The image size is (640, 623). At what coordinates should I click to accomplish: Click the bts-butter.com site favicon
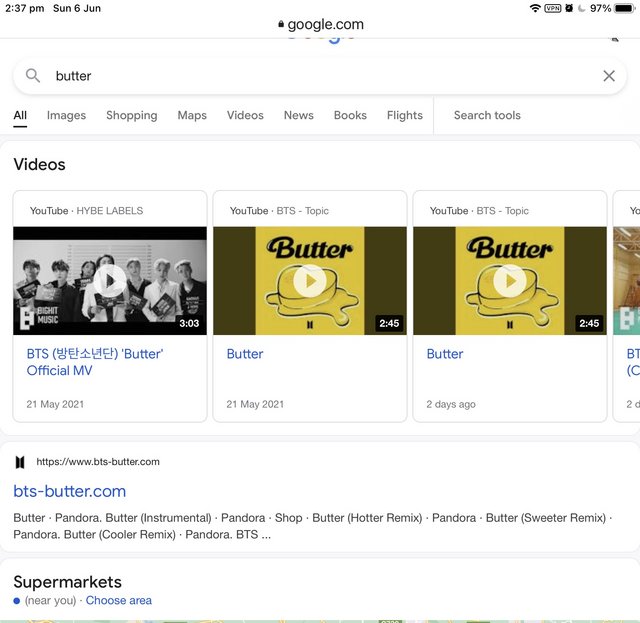(x=20, y=462)
